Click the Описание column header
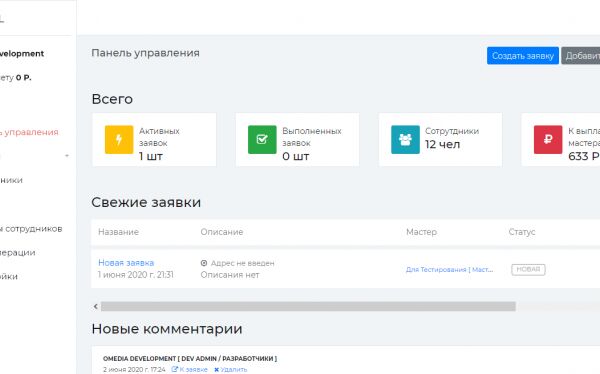600x374 pixels. point(222,232)
